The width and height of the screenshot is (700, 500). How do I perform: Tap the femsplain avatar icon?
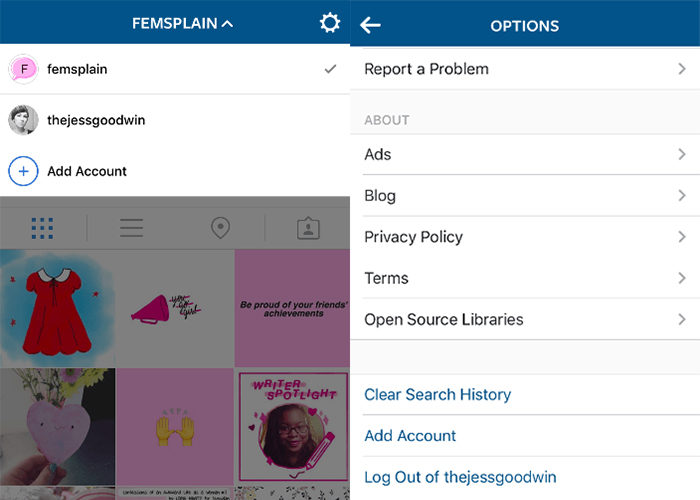point(23,69)
